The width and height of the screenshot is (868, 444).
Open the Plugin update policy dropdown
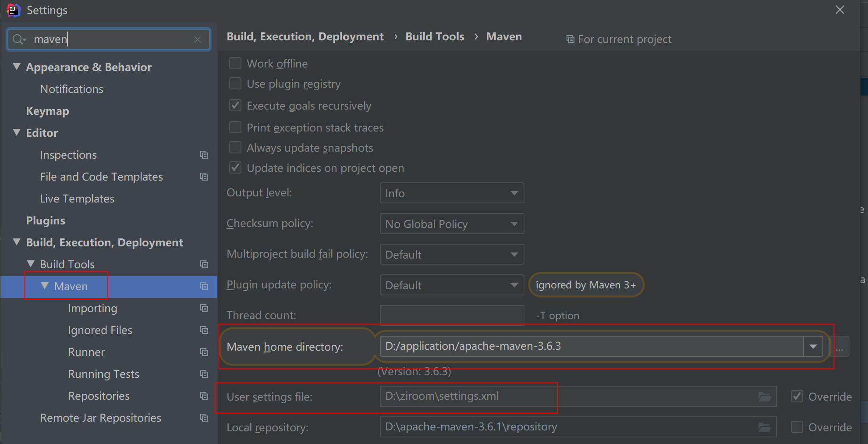pyautogui.click(x=452, y=285)
